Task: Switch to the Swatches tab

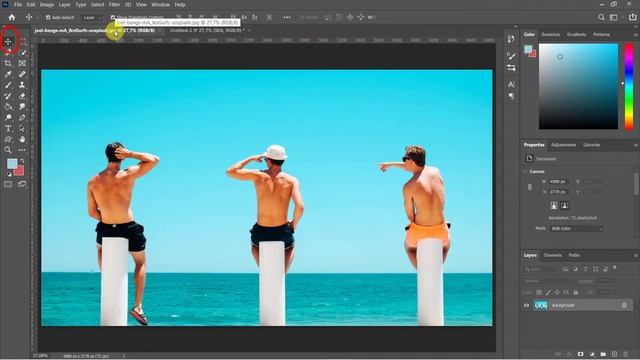Action: 551,35
